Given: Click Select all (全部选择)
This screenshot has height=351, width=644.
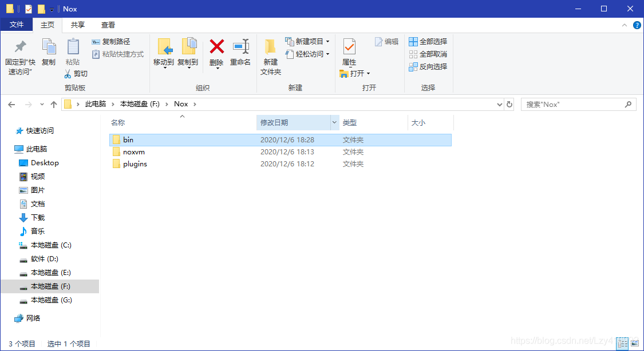Looking at the screenshot, I should pos(428,41).
